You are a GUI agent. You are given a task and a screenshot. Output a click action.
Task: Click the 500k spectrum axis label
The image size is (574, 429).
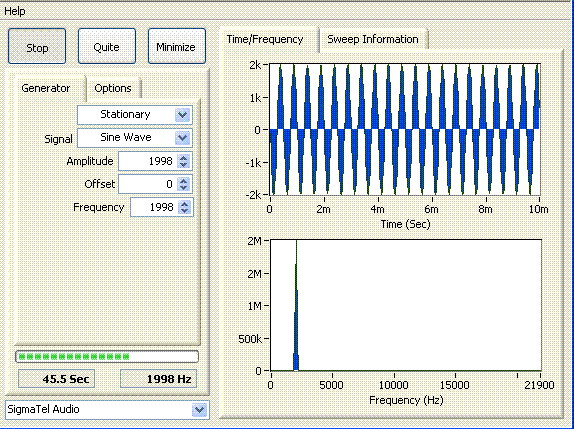[250, 339]
